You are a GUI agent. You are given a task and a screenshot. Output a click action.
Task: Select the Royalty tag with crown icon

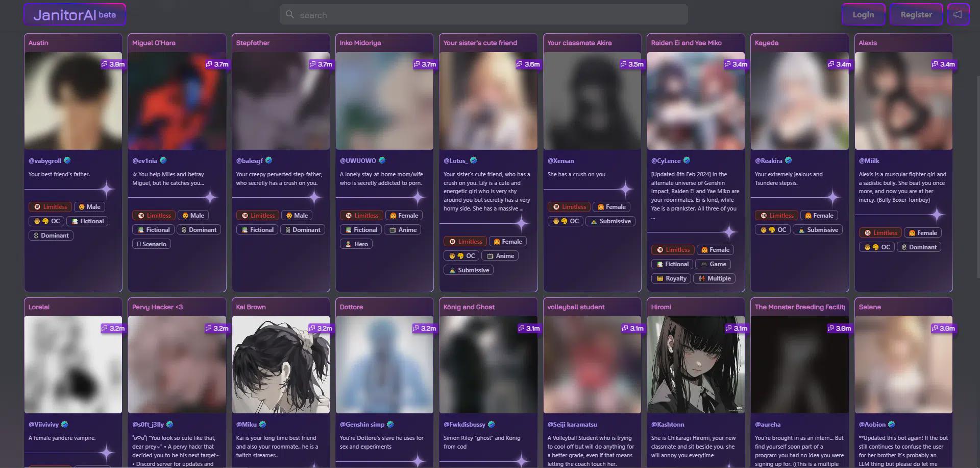click(671, 278)
